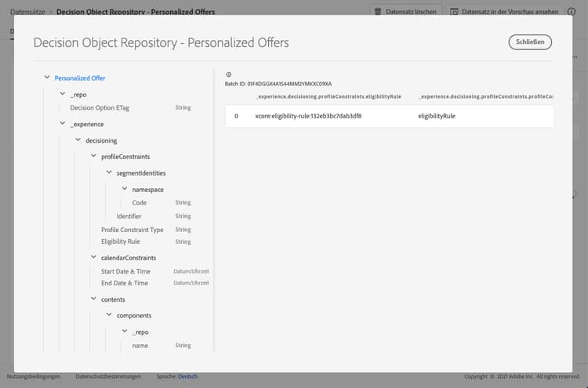Collapse the _experience node
This screenshot has height=388, width=588.
[63, 123]
